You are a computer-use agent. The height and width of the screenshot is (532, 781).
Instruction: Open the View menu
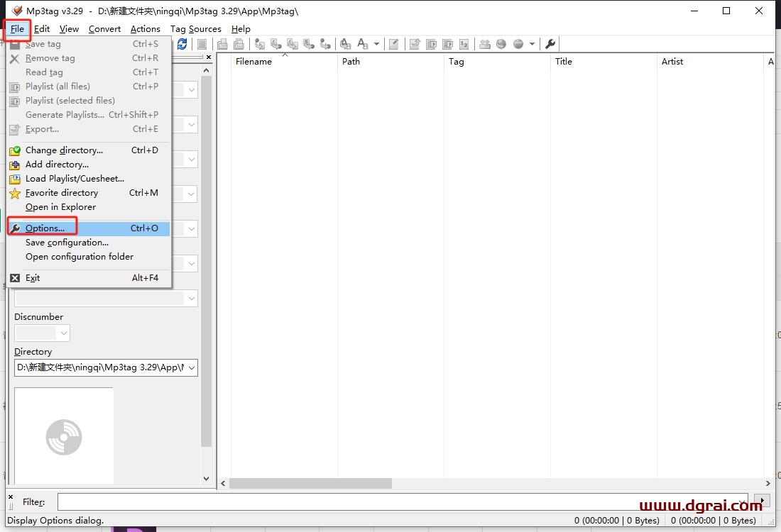[x=70, y=29]
